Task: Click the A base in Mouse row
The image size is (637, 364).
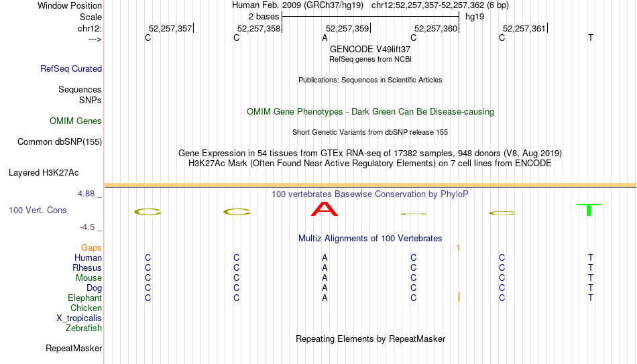Action: click(x=325, y=278)
